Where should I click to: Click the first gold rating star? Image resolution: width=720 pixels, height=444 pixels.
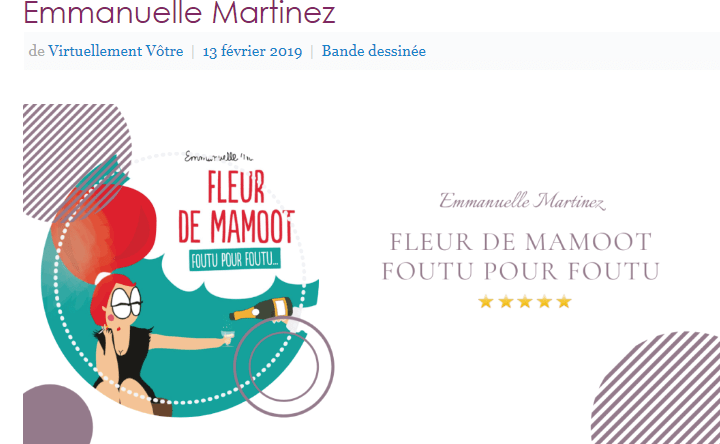coord(485,302)
